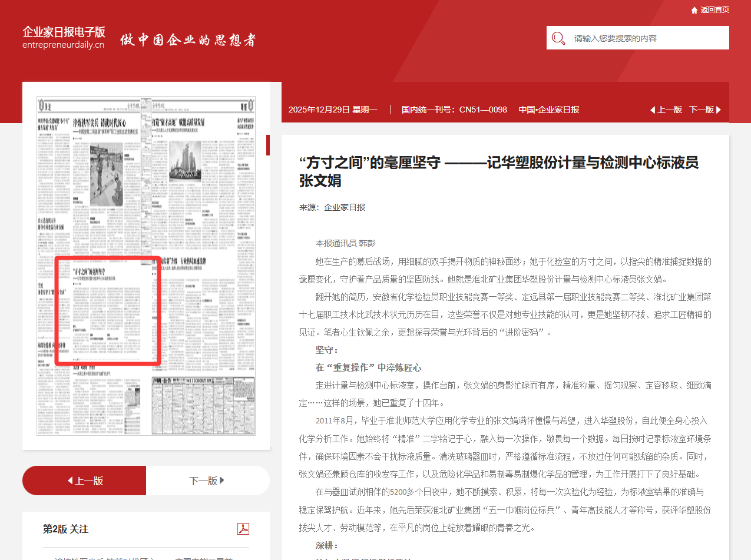Viewport: 751px width, 560px height.
Task: Select 上一版 text in the date header bar
Action: point(670,110)
